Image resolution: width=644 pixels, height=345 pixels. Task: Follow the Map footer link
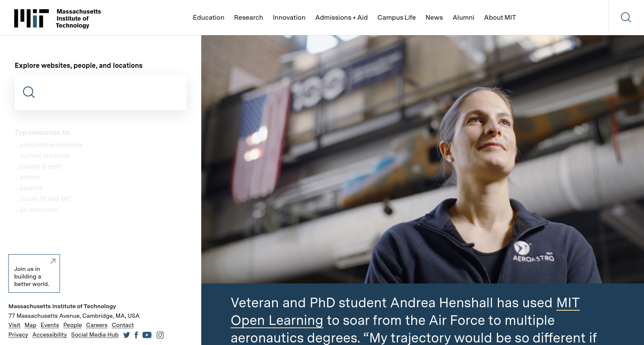click(x=31, y=325)
